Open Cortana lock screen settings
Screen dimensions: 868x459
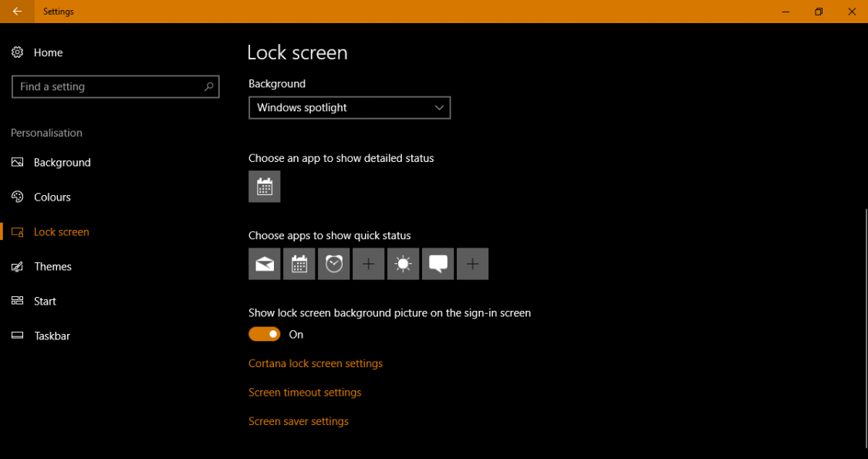316,363
